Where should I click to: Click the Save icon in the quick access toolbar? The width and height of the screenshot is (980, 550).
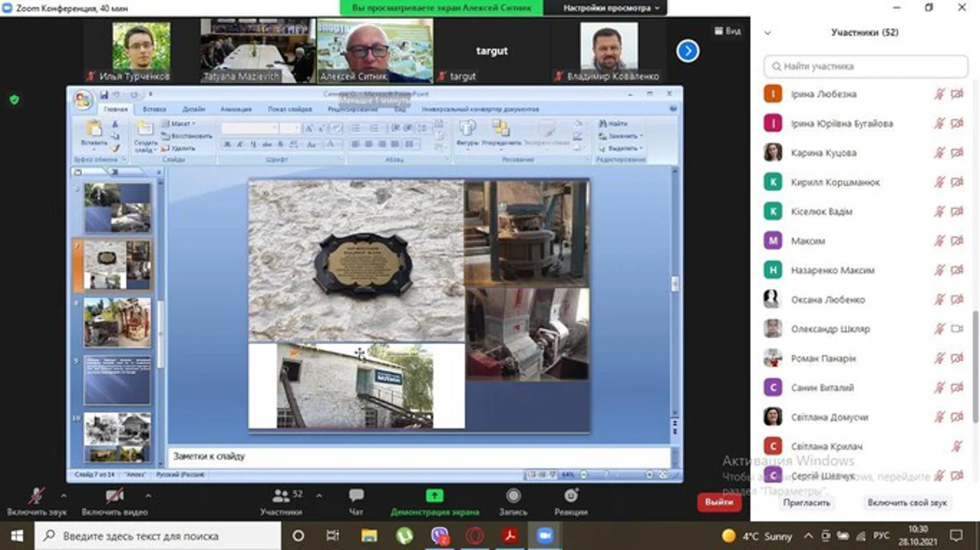point(104,95)
